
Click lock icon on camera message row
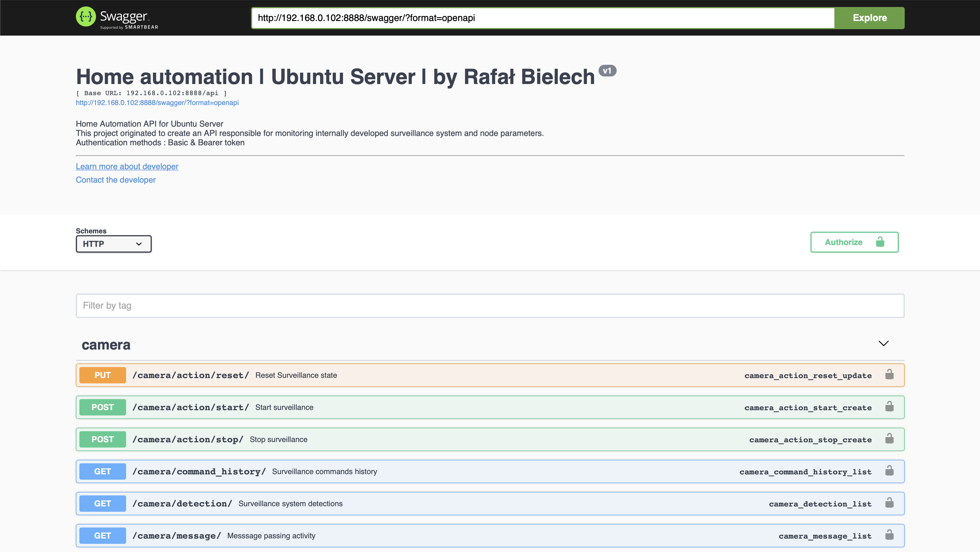coord(890,535)
